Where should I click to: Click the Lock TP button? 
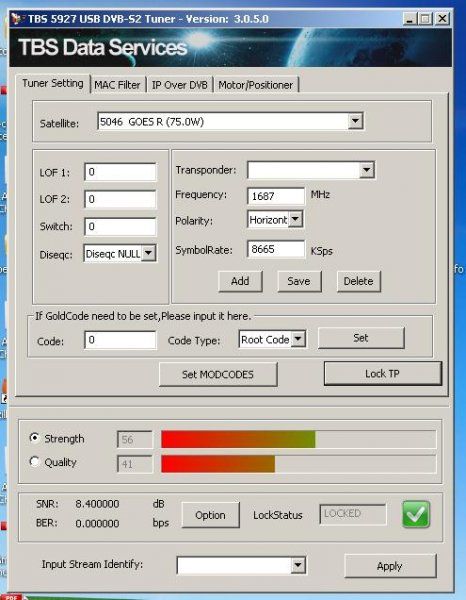(383, 373)
